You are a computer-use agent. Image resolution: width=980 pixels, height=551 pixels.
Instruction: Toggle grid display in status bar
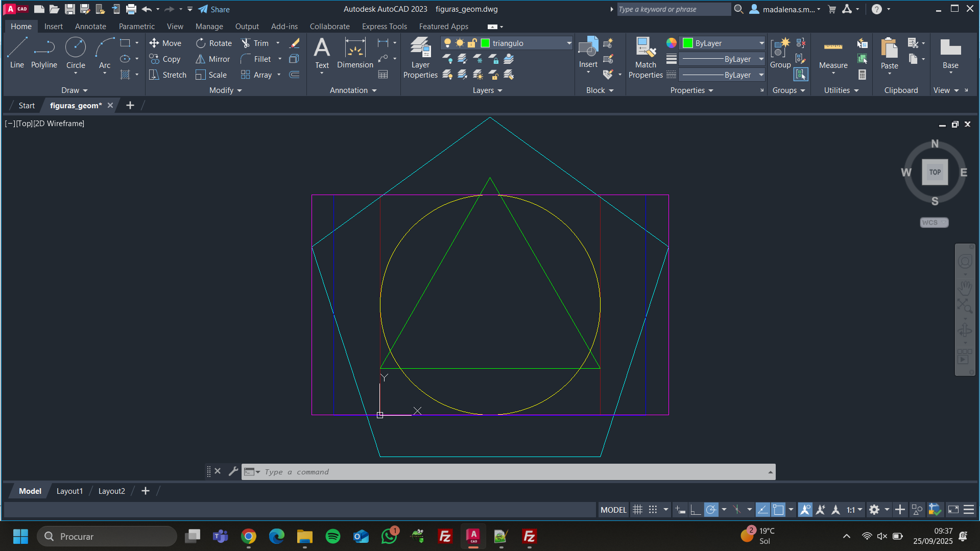(637, 510)
